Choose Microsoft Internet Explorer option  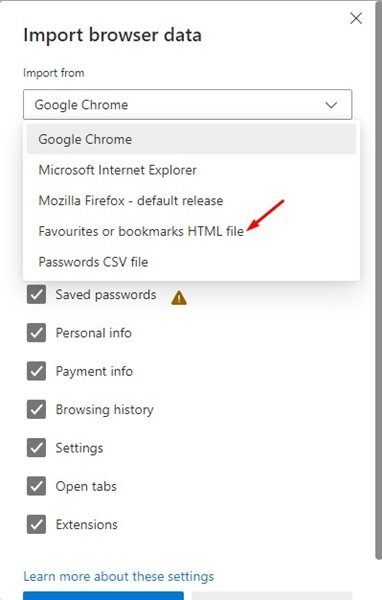(x=191, y=170)
